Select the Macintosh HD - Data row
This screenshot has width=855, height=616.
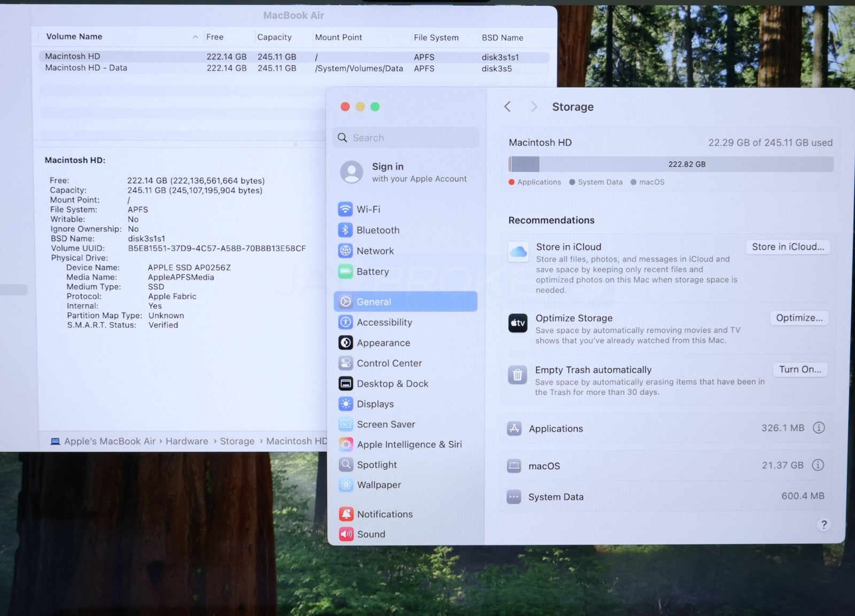tap(86, 68)
